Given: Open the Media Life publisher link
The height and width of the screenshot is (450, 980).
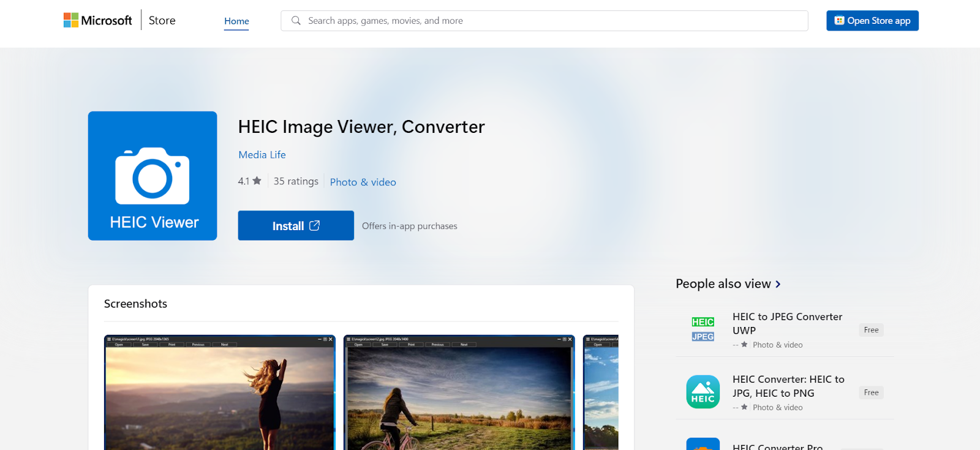Looking at the screenshot, I should click(x=262, y=155).
